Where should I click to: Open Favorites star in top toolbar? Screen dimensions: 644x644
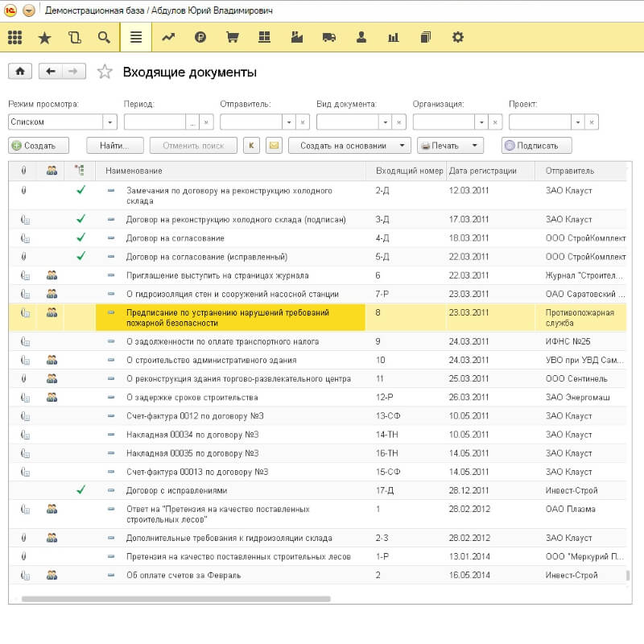(44, 37)
